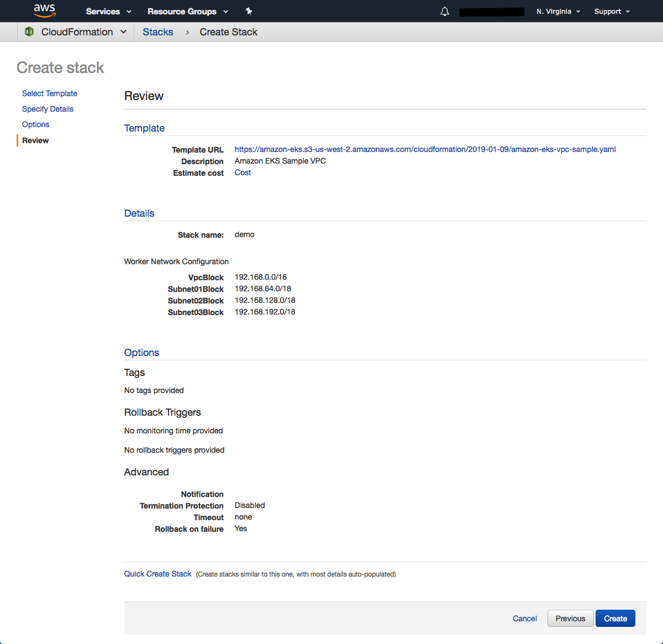Open the Details section heading link

[x=139, y=213]
